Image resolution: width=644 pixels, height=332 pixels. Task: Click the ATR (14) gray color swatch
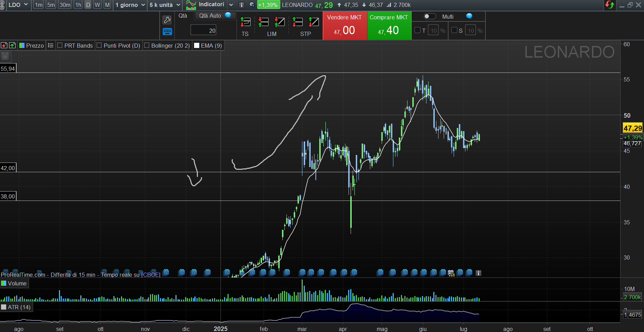[x=4, y=307]
